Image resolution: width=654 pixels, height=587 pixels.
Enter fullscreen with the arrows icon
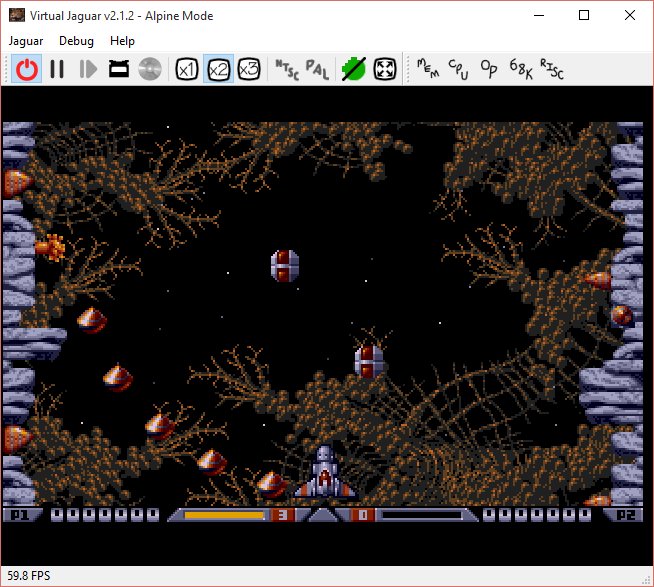tap(385, 69)
